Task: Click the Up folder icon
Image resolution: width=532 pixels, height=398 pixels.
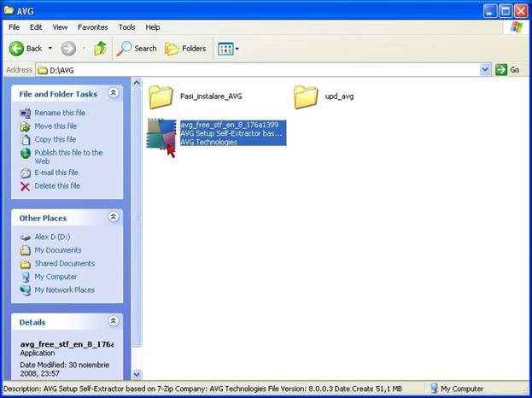Action: pos(101,49)
